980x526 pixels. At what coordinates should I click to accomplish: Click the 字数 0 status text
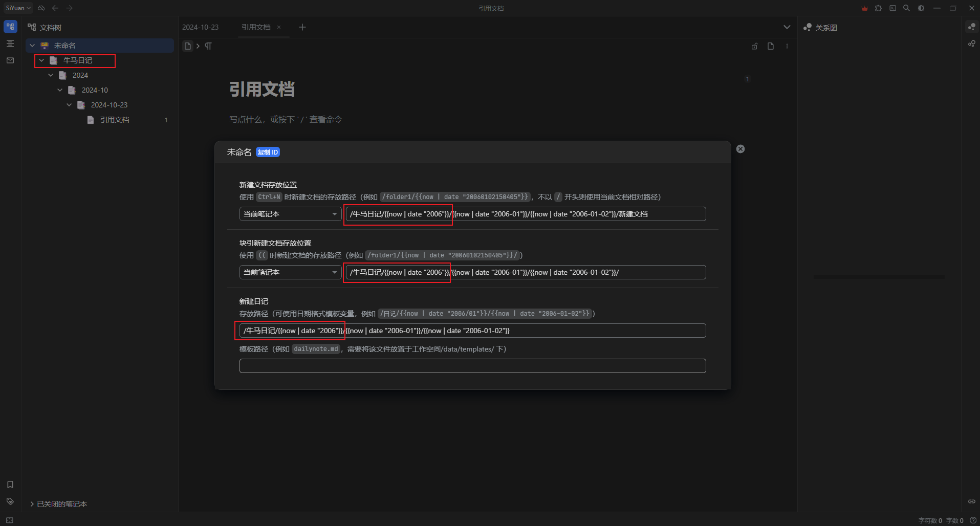coord(954,520)
